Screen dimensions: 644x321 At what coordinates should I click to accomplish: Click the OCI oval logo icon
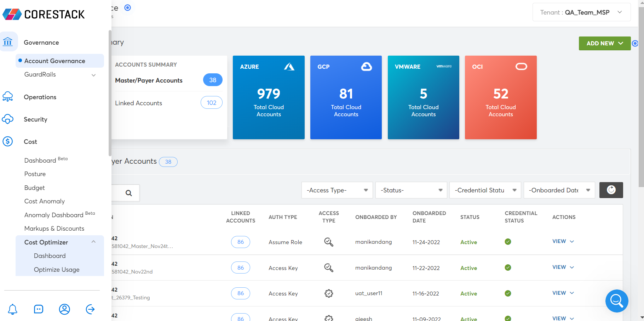coord(521,67)
